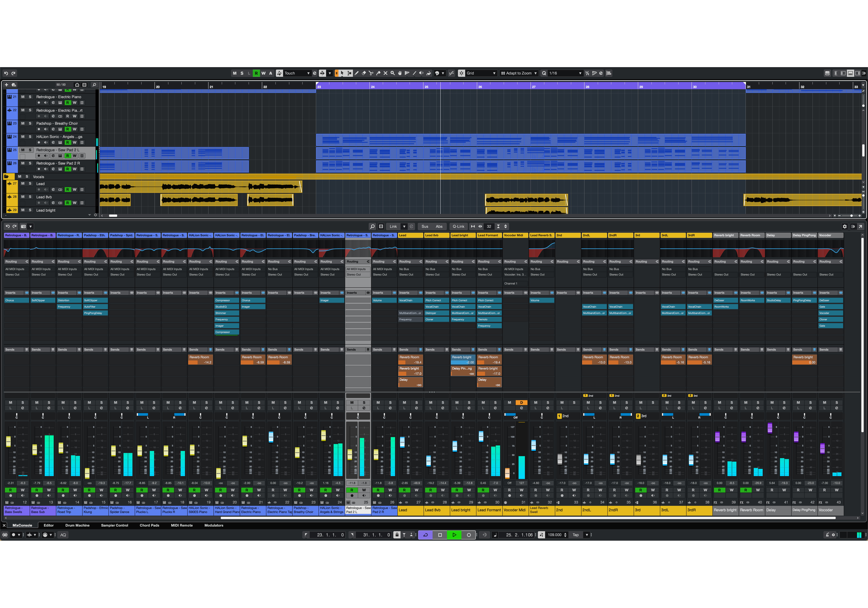The width and height of the screenshot is (868, 608).
Task: Click the Vocoder Midi channel orange fader
Action: click(x=507, y=473)
